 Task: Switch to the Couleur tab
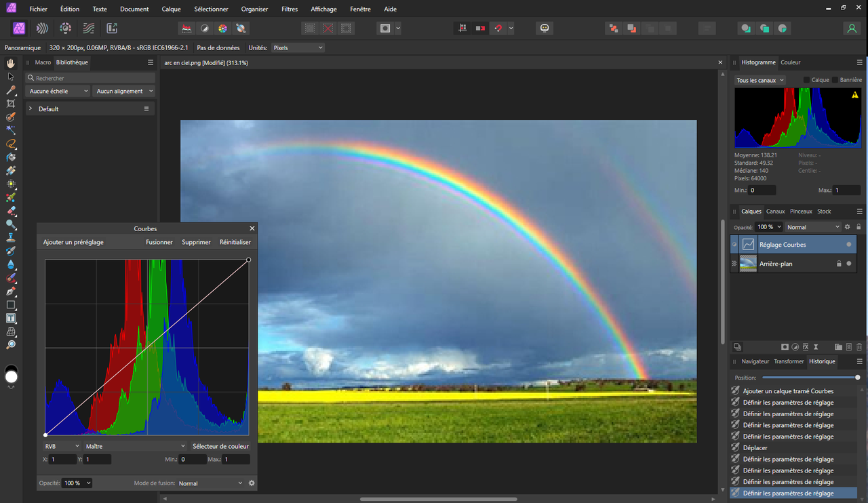790,62
